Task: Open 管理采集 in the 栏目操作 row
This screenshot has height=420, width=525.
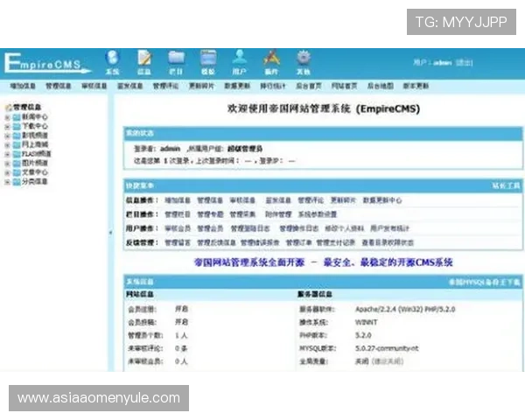Action: click(242, 214)
